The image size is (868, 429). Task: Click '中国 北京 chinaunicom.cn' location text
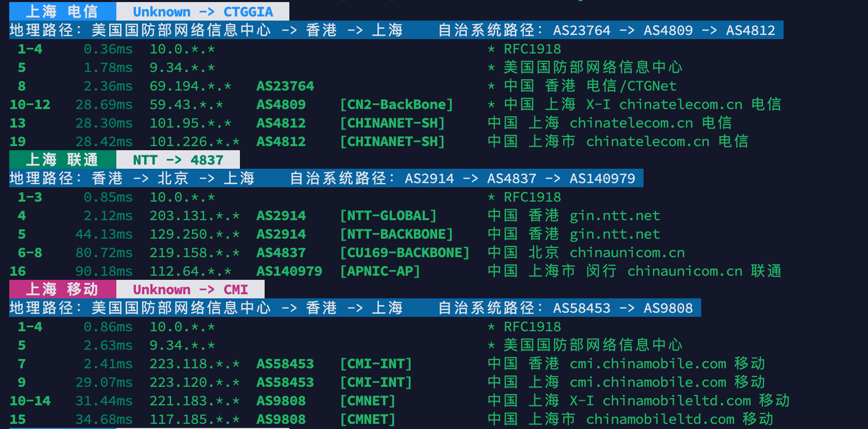coord(586,252)
